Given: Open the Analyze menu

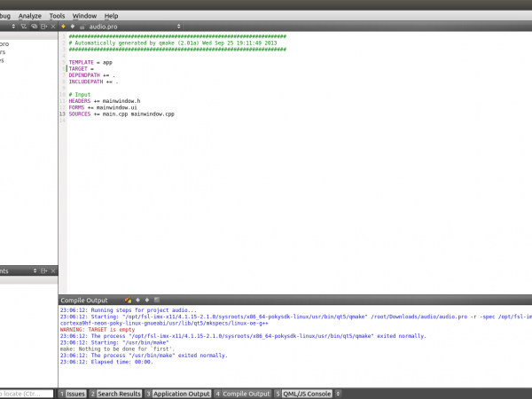Looking at the screenshot, I should 29,16.
